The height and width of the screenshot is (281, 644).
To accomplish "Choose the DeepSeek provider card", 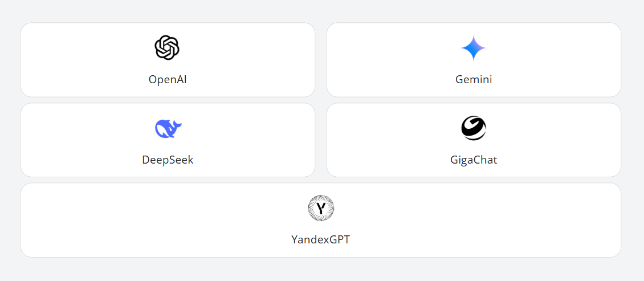I will coord(168,140).
